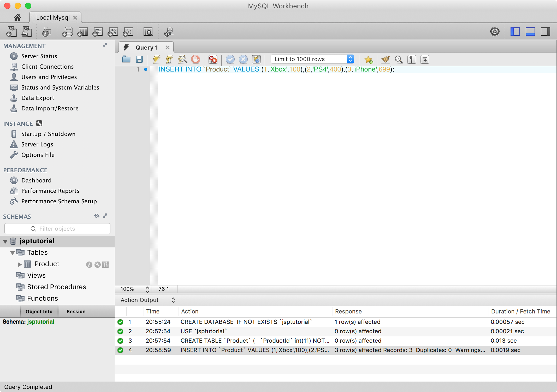
Task: Open a script file in editor
Action: tap(126, 59)
